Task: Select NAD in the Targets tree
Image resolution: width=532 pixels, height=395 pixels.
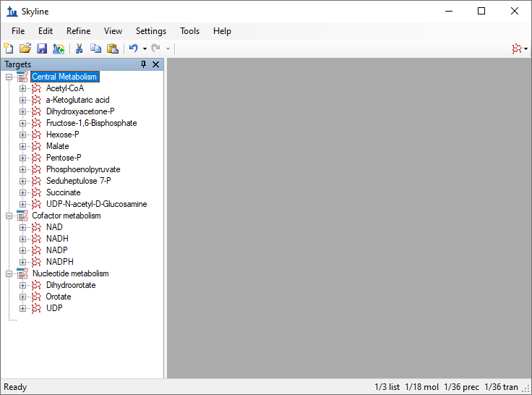Action: 54,227
